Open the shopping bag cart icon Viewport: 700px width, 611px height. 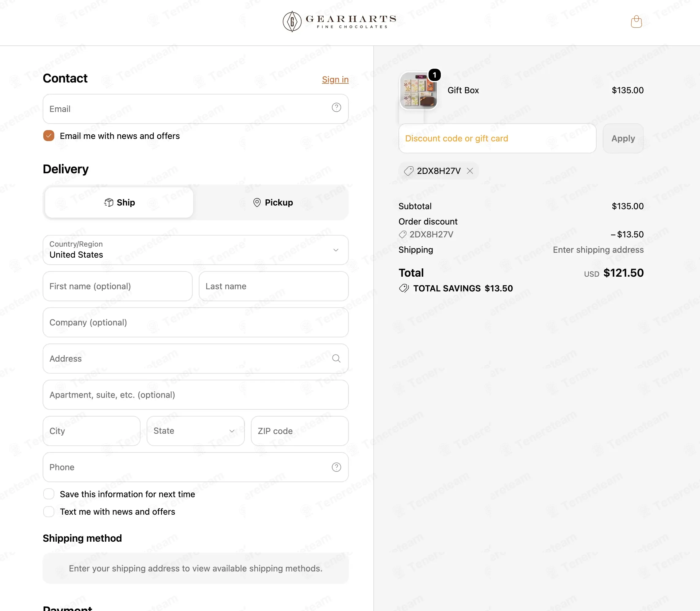point(636,22)
